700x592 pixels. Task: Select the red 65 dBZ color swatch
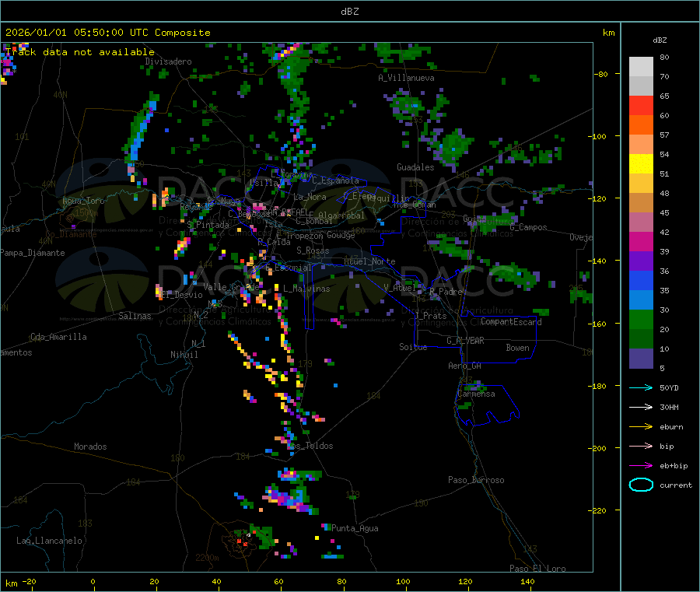[641, 105]
